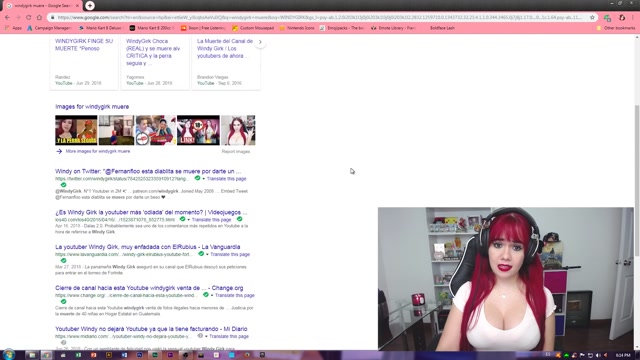Open the green extension icon beside the address bar
This screenshot has height=360, width=640.
(607, 18)
